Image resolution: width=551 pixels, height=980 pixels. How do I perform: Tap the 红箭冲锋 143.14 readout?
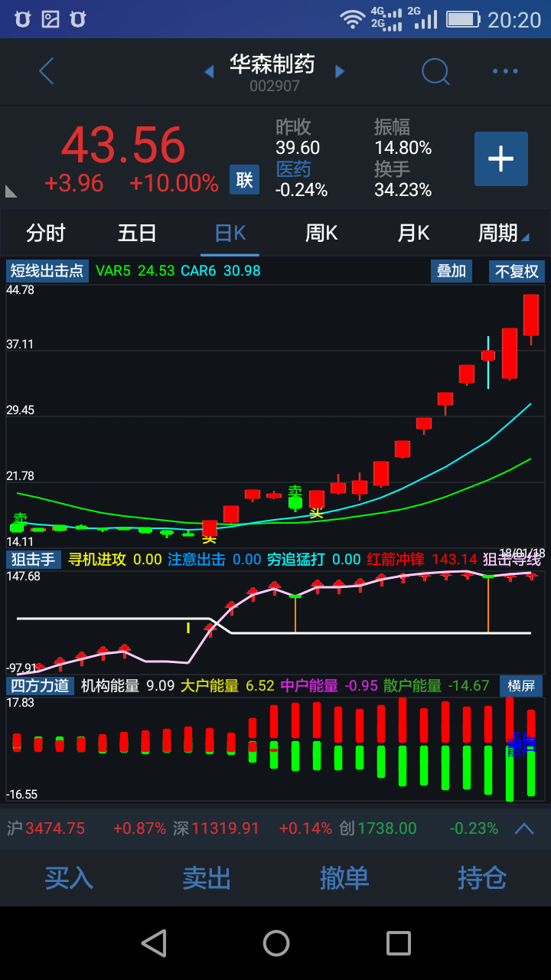tap(421, 560)
